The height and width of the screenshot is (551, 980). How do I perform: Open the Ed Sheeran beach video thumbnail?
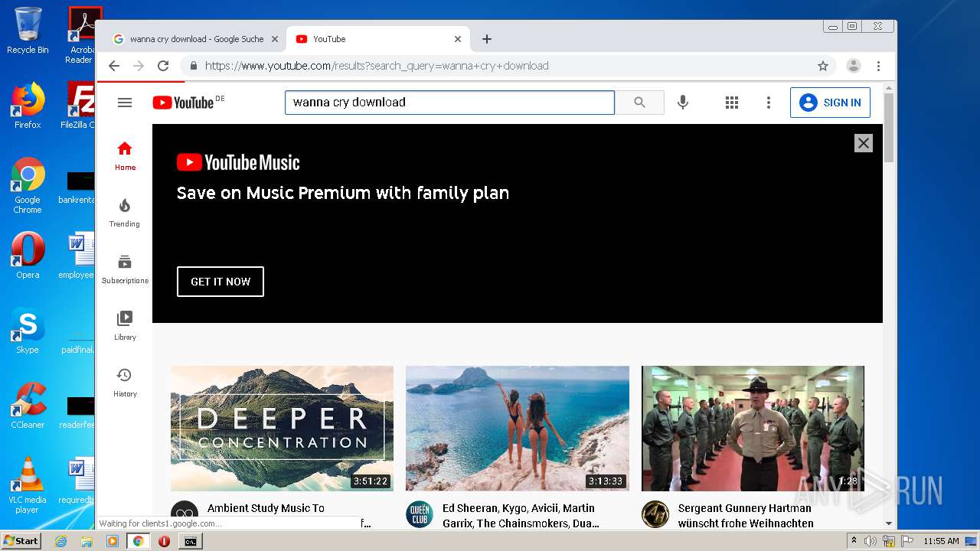point(518,428)
